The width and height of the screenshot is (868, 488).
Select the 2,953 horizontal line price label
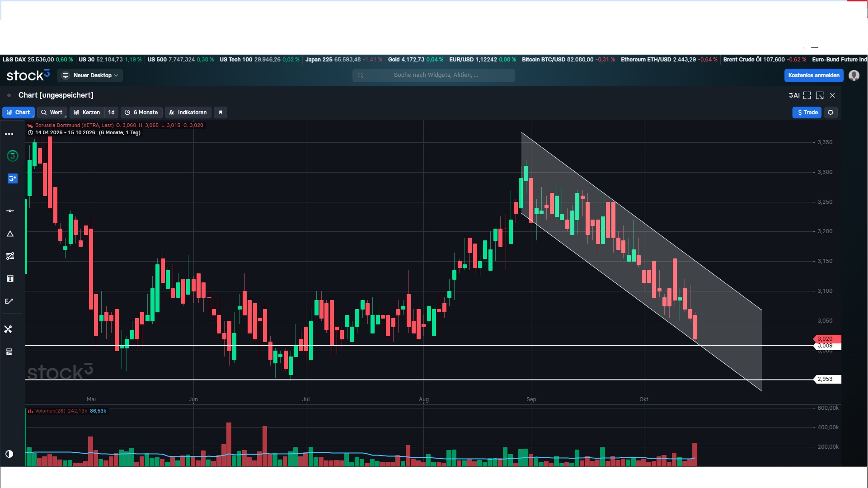[827, 380]
